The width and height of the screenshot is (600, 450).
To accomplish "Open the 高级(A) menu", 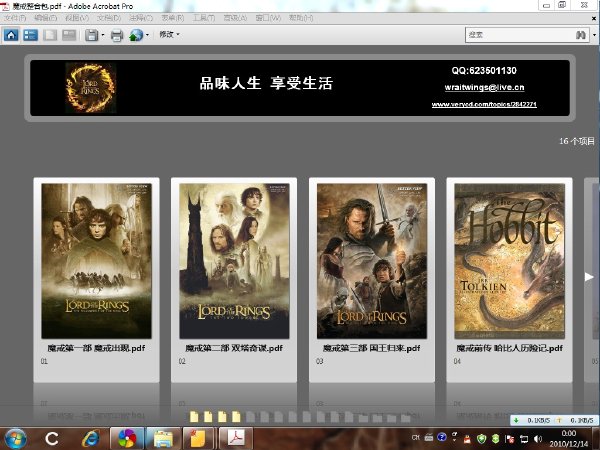I will (x=235, y=18).
